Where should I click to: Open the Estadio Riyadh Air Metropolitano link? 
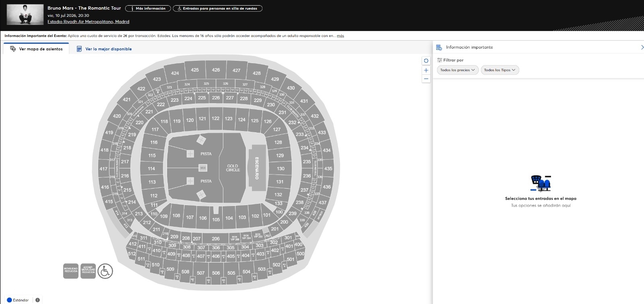pyautogui.click(x=88, y=22)
